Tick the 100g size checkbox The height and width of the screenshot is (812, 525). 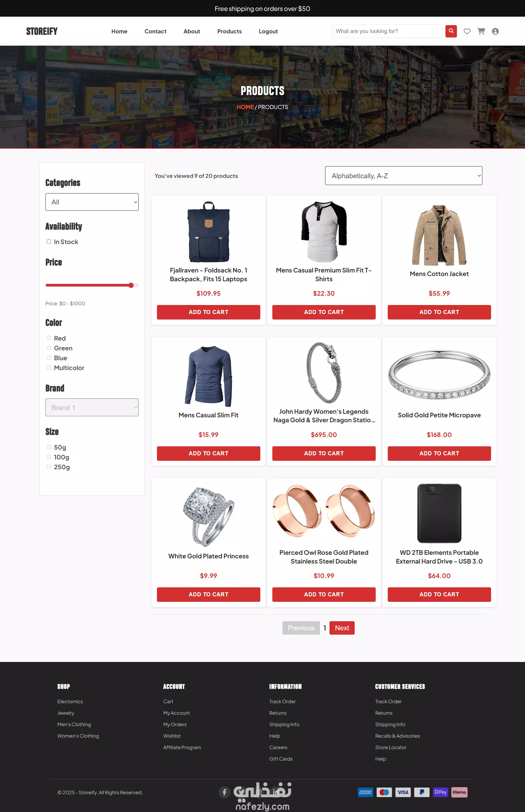49,457
